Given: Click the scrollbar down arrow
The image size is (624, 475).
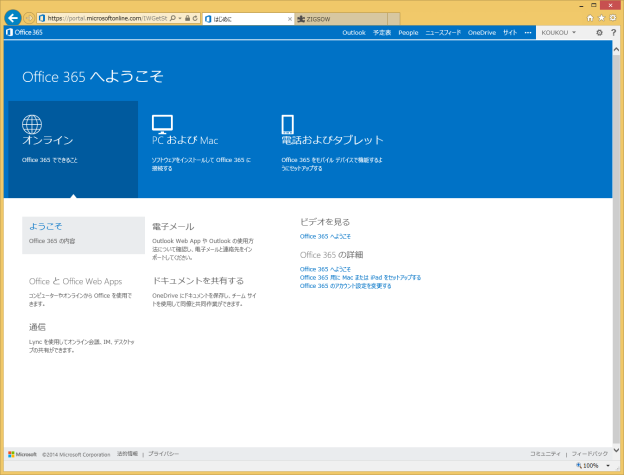Looking at the screenshot, I should coord(616,450).
